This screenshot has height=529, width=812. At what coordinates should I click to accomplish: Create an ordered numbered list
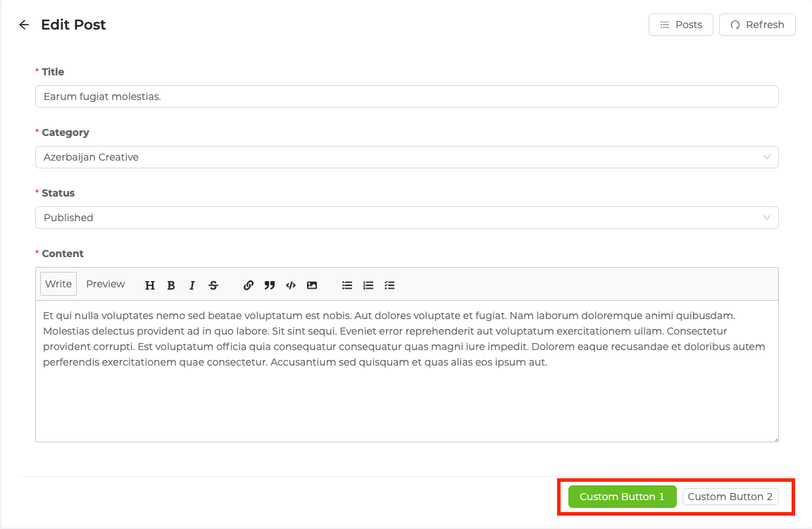[368, 285]
